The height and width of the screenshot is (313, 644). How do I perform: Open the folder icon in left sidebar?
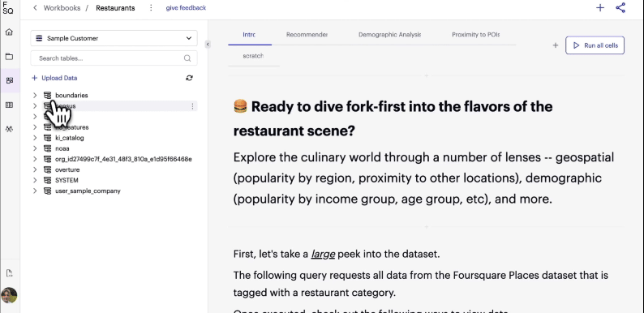point(9,56)
